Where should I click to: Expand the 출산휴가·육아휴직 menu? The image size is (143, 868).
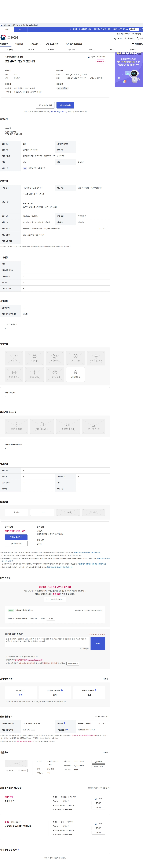tap(75, 44)
